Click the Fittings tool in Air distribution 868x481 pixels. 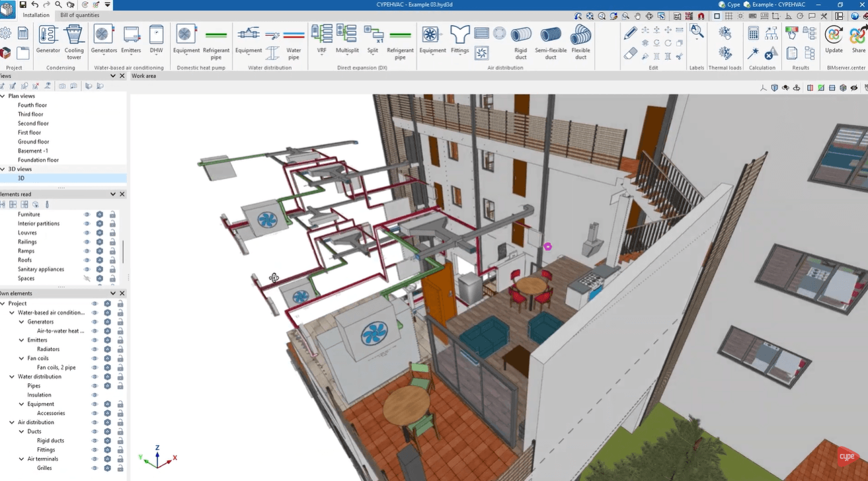pos(459,39)
